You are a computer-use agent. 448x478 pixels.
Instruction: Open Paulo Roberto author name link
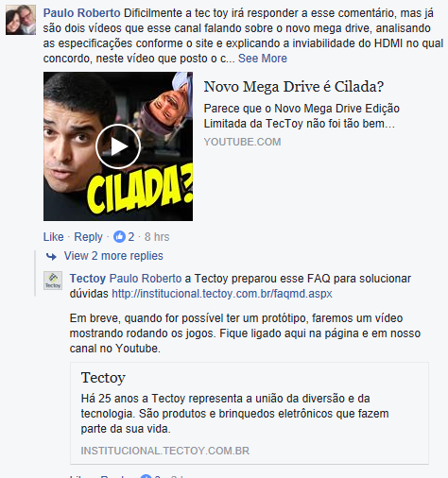pos(82,13)
